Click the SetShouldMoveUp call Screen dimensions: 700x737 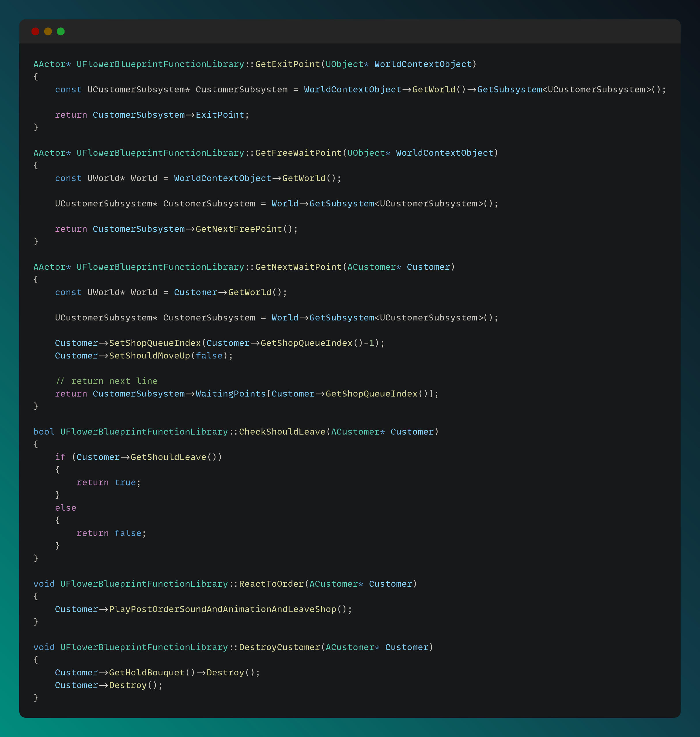coord(149,356)
